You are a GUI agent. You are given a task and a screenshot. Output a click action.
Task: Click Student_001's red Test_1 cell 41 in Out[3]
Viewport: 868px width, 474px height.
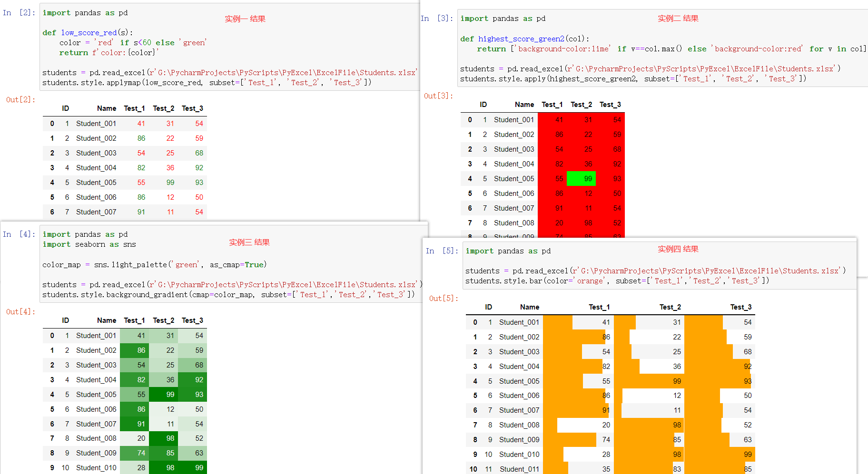pos(552,120)
